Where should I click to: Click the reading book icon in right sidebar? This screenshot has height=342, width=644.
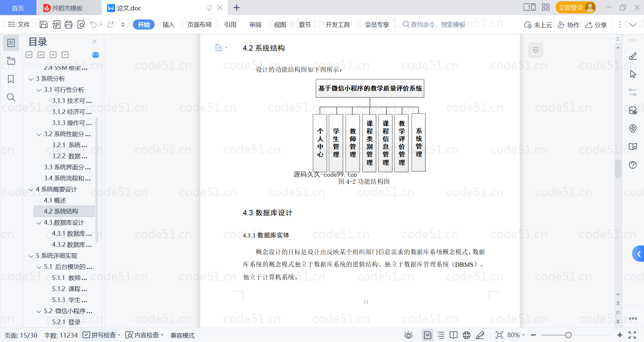[x=633, y=147]
